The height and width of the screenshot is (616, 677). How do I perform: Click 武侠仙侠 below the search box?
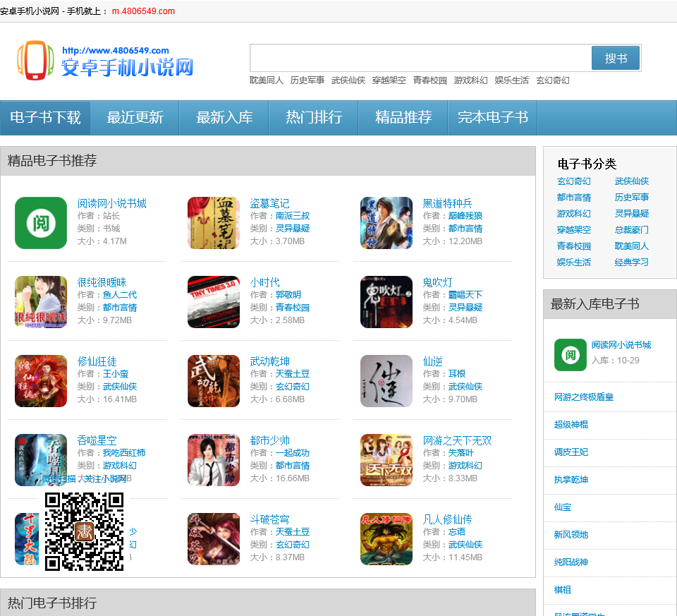coord(348,80)
